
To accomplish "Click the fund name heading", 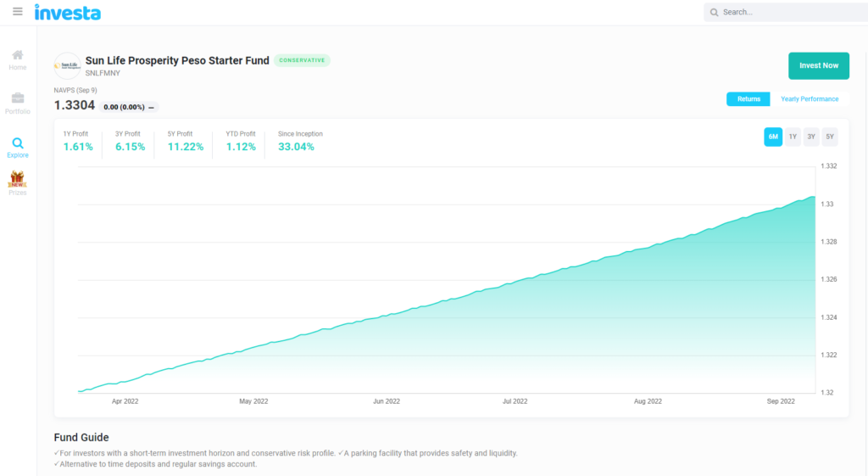I will pyautogui.click(x=177, y=60).
